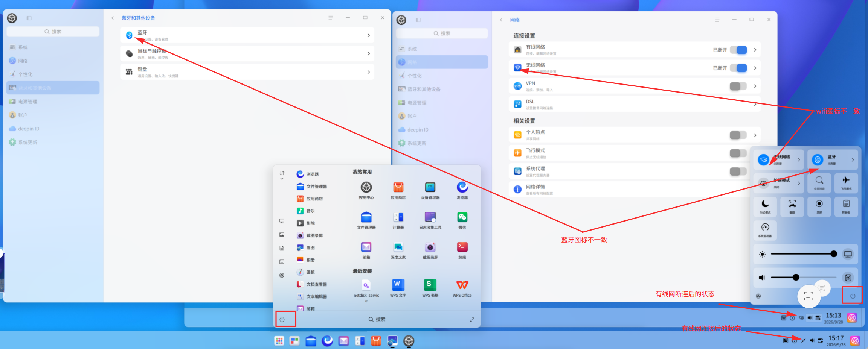Expand 护眼模式 tile arrow in quick panel
The width and height of the screenshot is (868, 349).
(799, 183)
